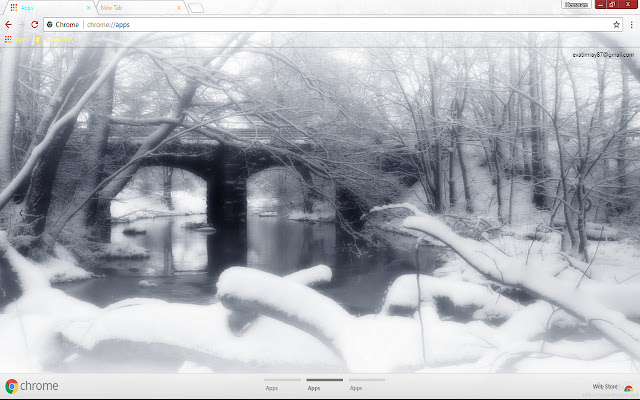
Task: Open the Bookmarks folder in bookmarks bar
Action: pyautogui.click(x=54, y=40)
